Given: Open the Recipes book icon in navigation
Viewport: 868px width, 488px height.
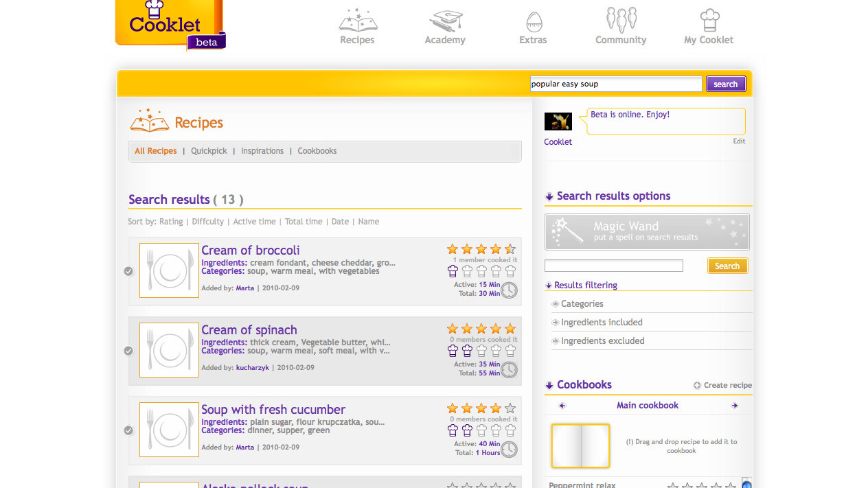Looking at the screenshot, I should (357, 21).
